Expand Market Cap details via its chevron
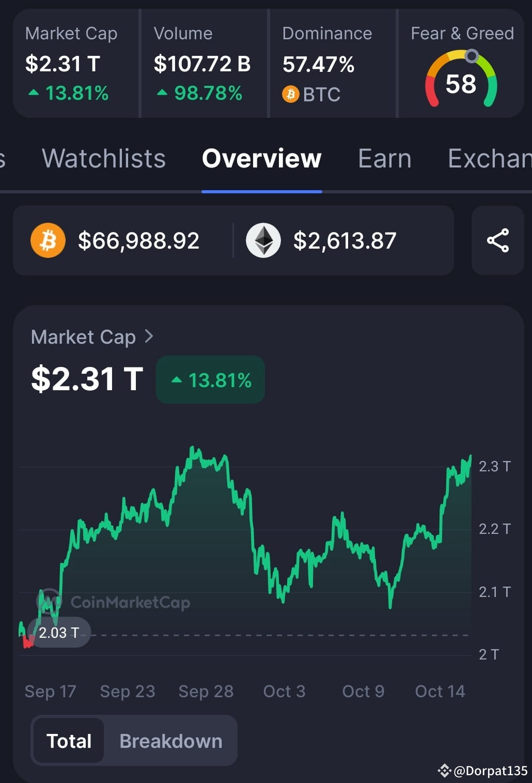532x783 pixels. click(149, 336)
